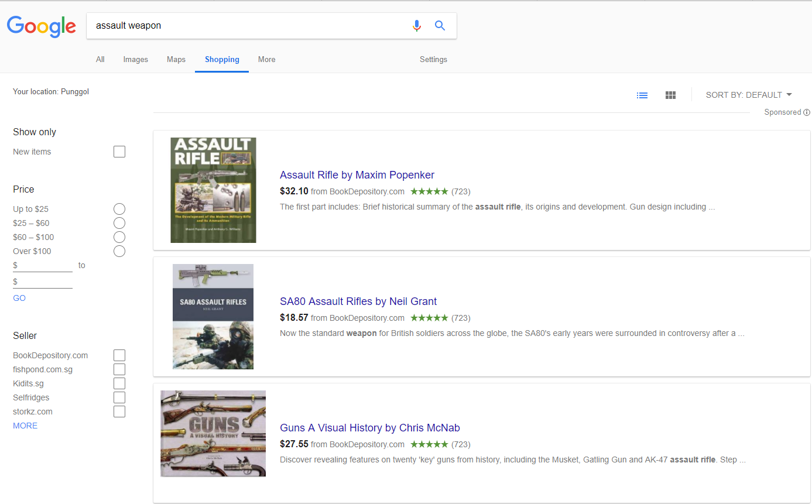Open the SA80 Assault Rifles cover thumbnail
The height and width of the screenshot is (504, 812).
click(213, 317)
